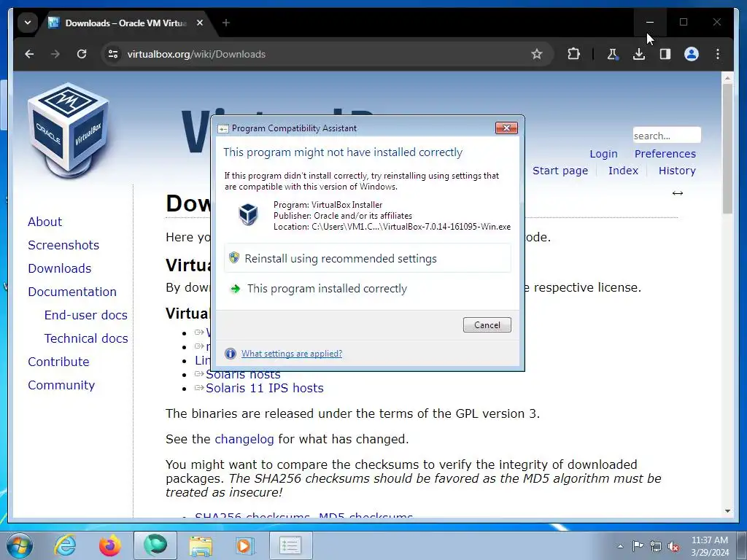Open About in the sidebar
The width and height of the screenshot is (747, 560).
tap(44, 222)
